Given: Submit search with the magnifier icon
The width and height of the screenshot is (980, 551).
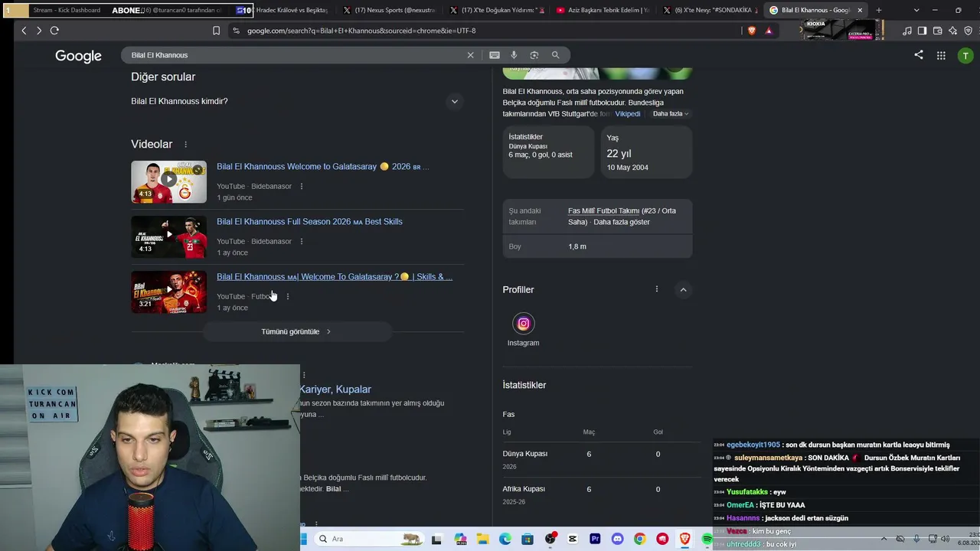Looking at the screenshot, I should coord(556,55).
